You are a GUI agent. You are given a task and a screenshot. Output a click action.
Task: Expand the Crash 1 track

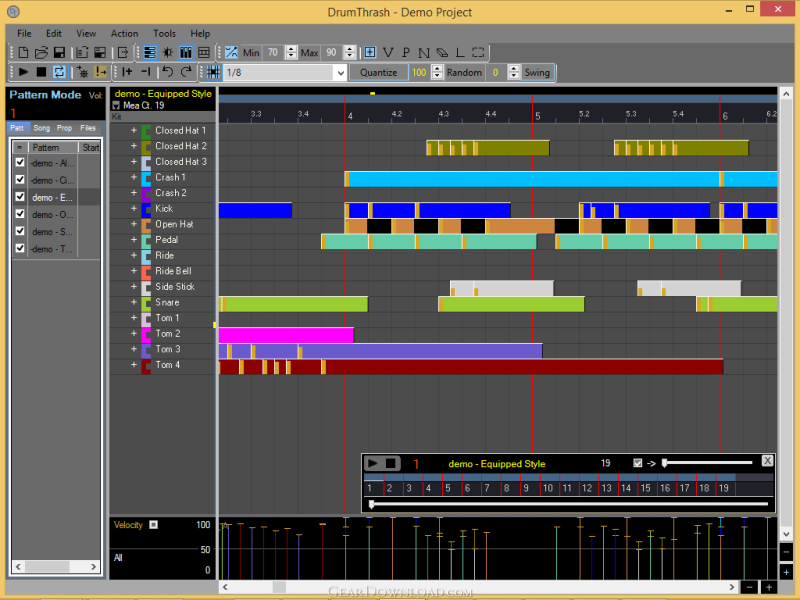coord(134,177)
